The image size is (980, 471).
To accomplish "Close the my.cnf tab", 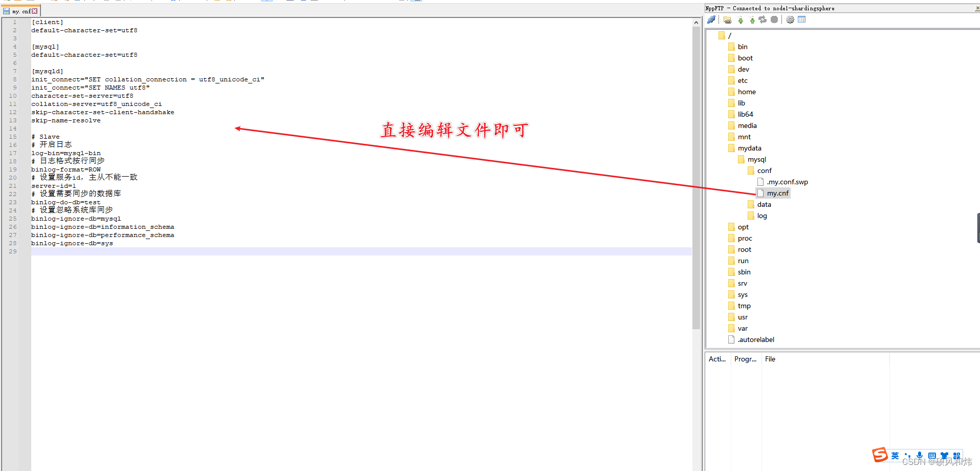I will tap(34, 11).
